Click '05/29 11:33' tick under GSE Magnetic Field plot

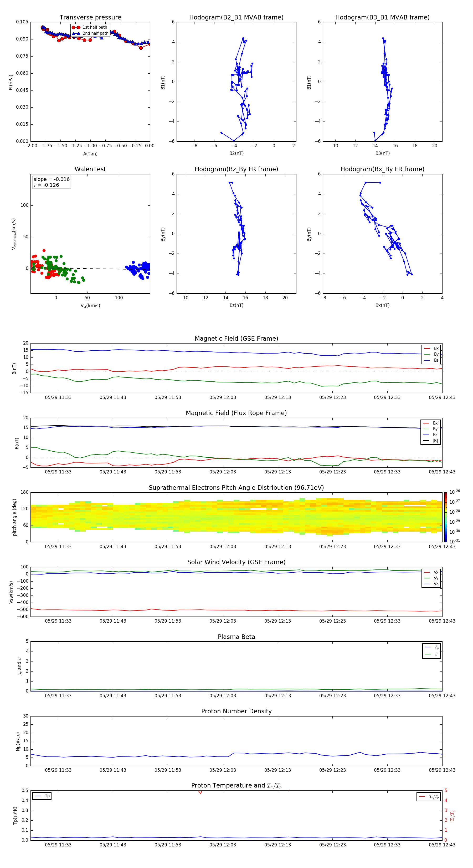pyautogui.click(x=58, y=398)
